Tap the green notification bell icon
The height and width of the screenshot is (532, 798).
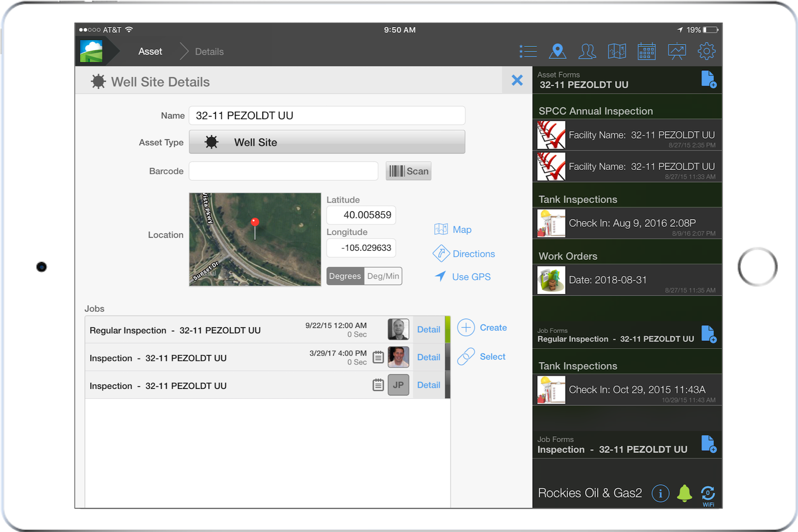[x=685, y=493]
